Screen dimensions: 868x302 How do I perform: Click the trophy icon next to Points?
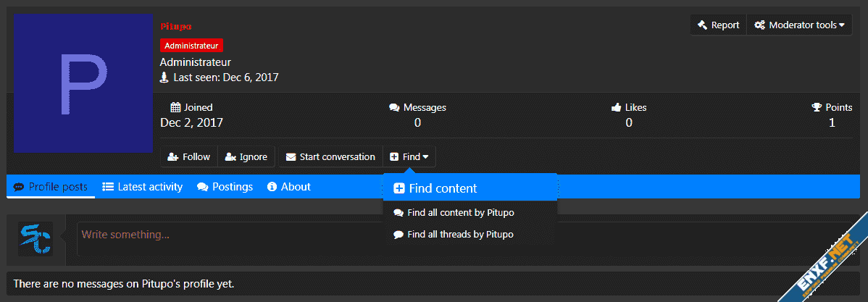pos(817,107)
